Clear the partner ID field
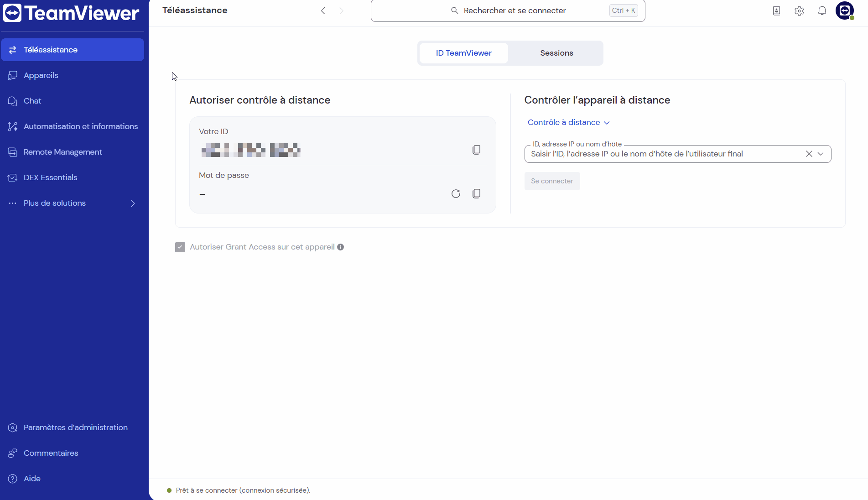This screenshot has width=868, height=500. 809,154
